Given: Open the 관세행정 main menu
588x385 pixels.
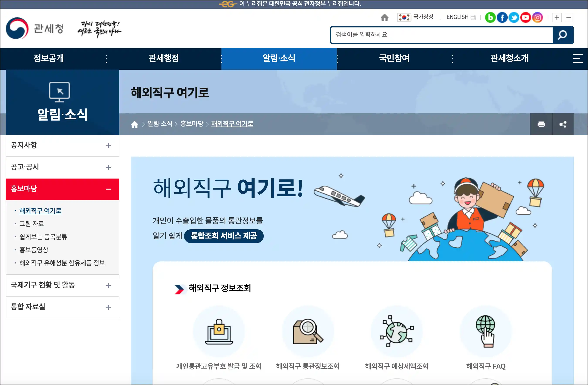Looking at the screenshot, I should [164, 58].
